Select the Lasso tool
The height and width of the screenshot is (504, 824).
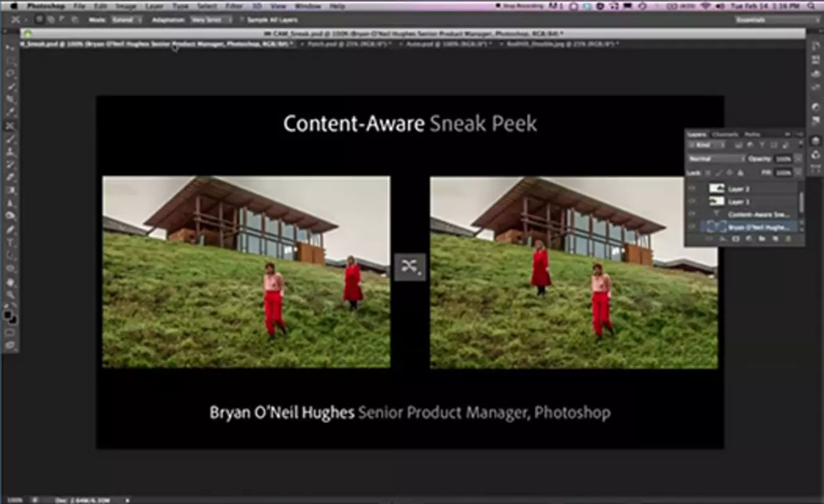(11, 74)
